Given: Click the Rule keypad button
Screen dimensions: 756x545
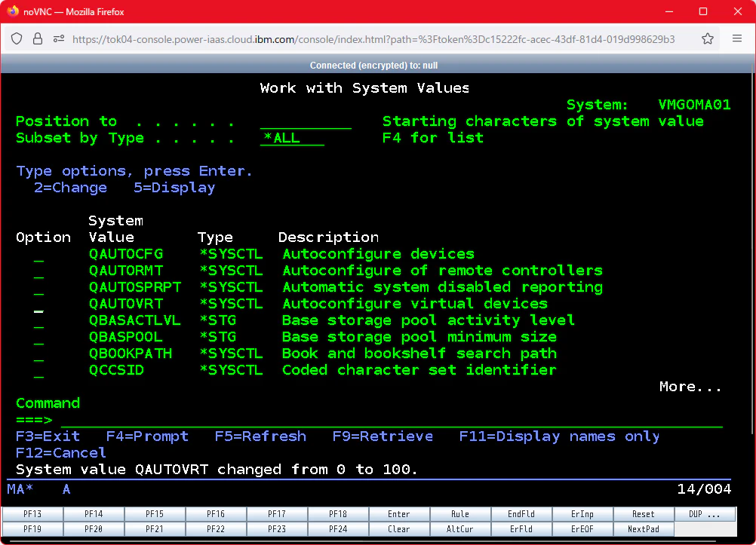Looking at the screenshot, I should [x=460, y=514].
